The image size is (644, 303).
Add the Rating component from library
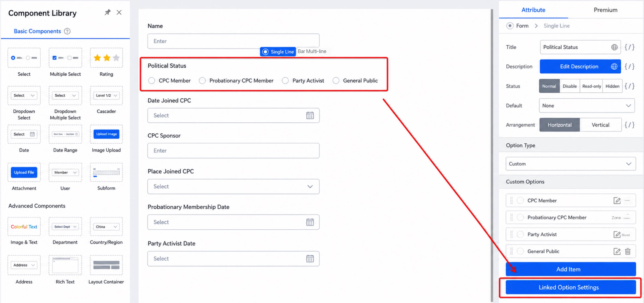click(106, 62)
